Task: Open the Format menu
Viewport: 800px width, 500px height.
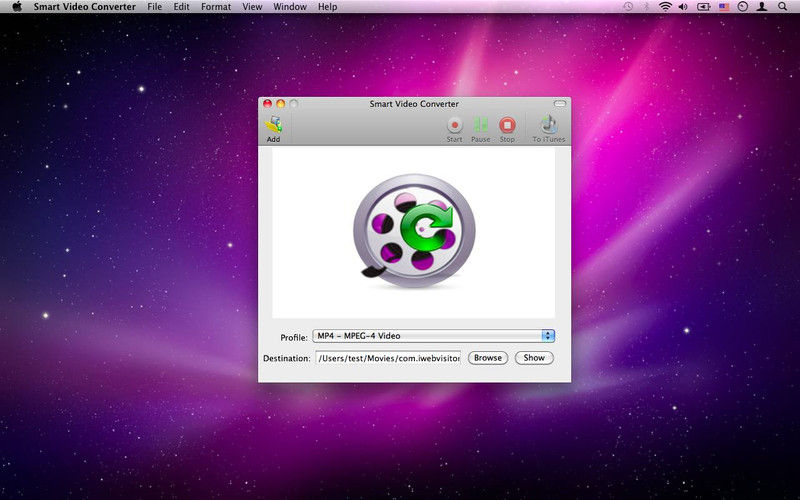Action: pyautogui.click(x=216, y=7)
